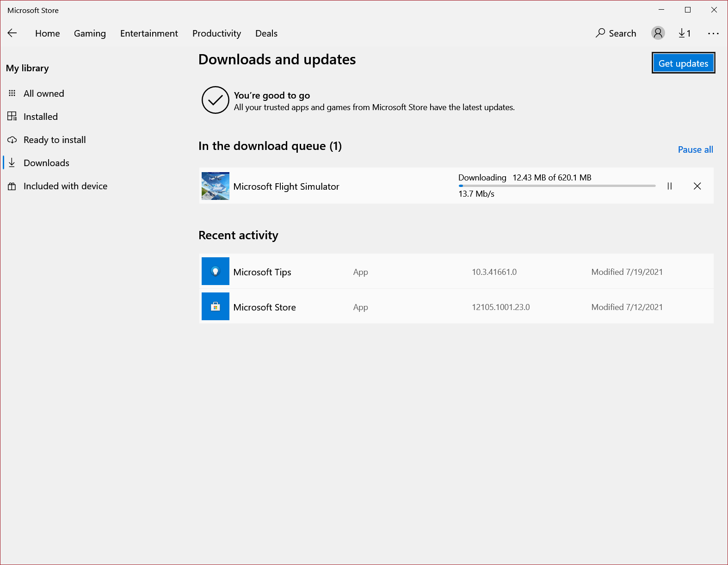728x565 pixels.
Task: Select All owned in My library
Action: click(43, 93)
